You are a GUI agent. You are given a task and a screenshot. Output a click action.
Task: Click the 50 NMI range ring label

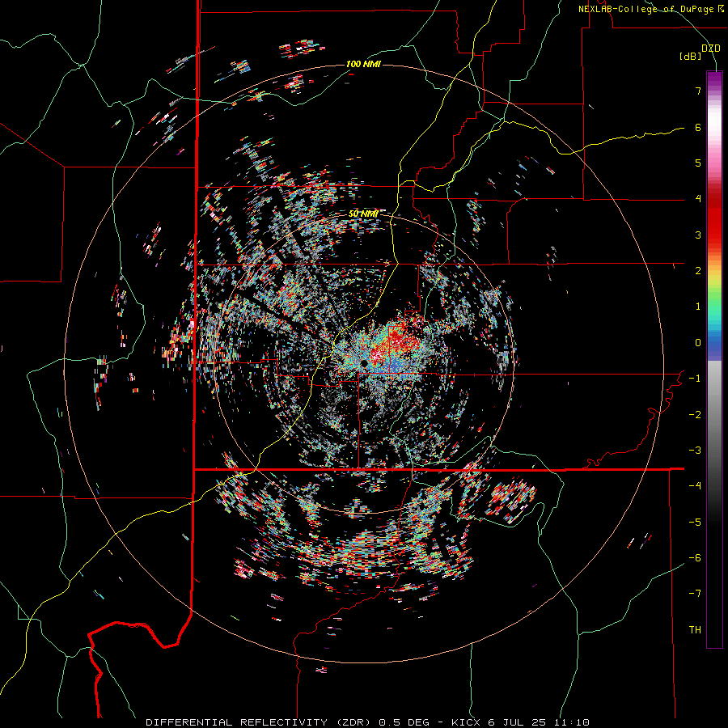363,214
